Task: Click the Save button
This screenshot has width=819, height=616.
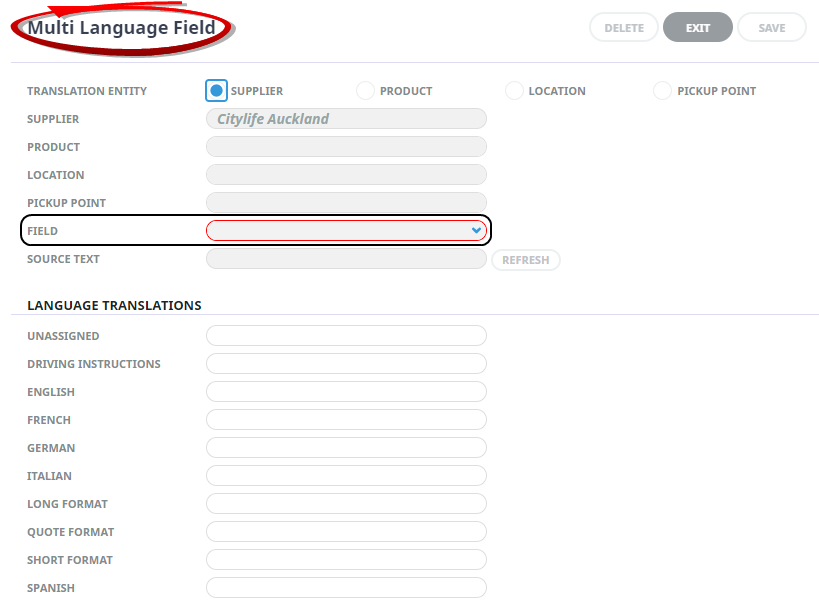Action: click(771, 27)
